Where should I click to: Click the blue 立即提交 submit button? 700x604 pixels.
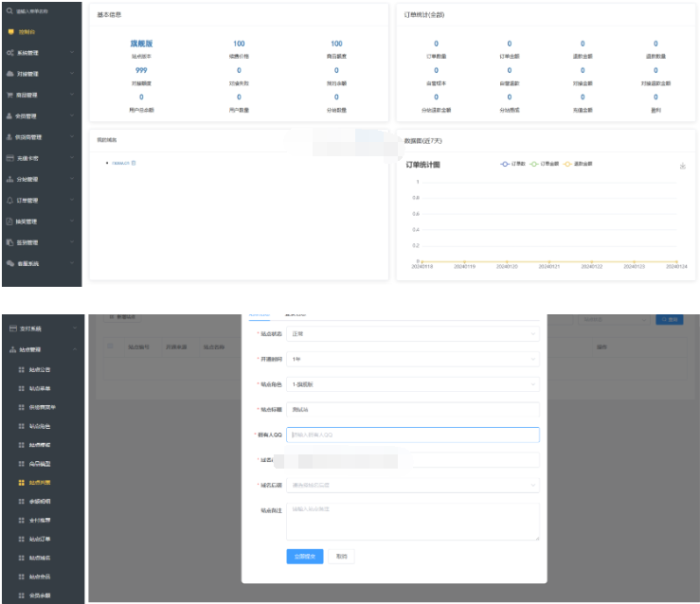[305, 557]
